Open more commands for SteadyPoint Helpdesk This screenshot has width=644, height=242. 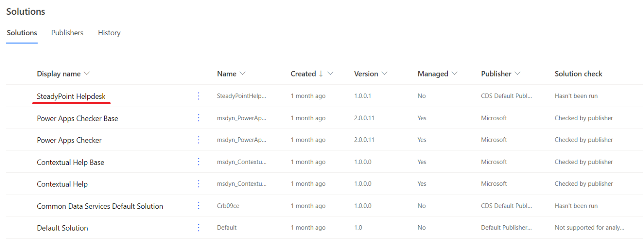click(x=198, y=96)
